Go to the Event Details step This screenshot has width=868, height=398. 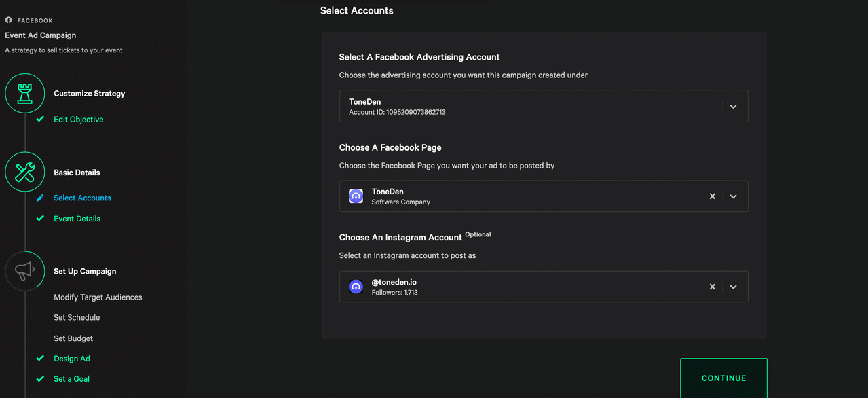coord(77,219)
